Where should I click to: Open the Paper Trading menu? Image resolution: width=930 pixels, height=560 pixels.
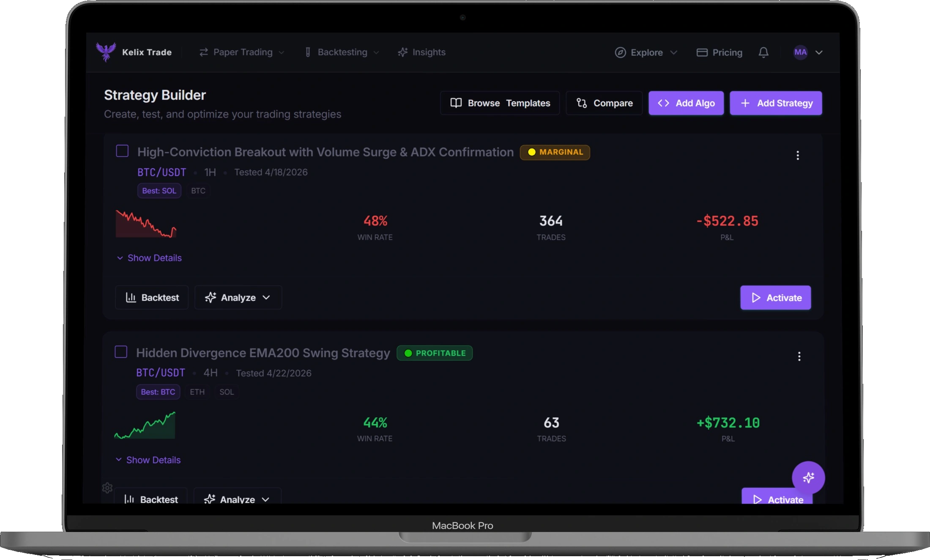[242, 52]
